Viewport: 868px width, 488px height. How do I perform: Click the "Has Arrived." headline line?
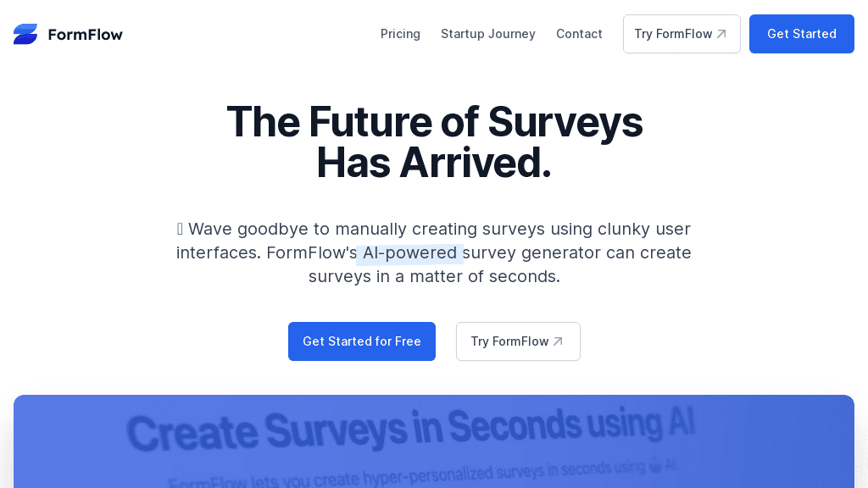(434, 163)
